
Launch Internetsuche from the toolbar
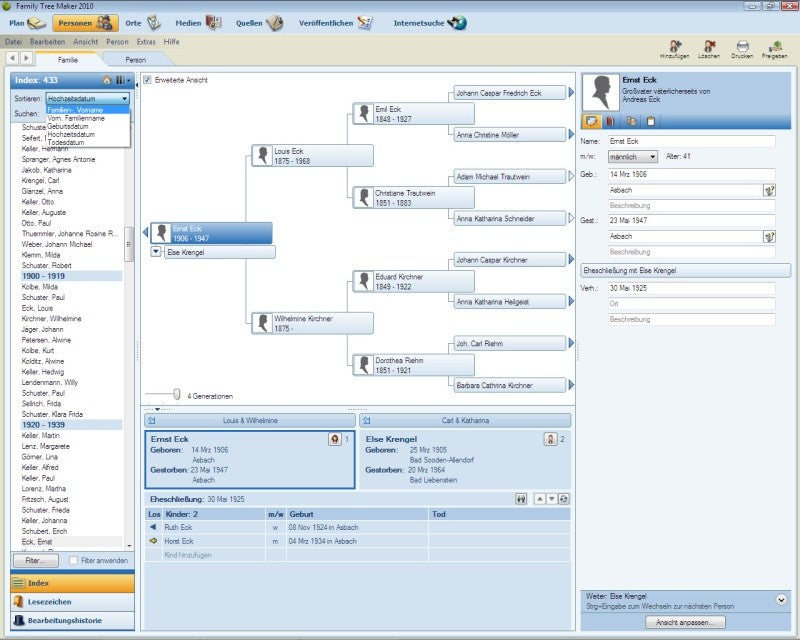tap(430, 23)
